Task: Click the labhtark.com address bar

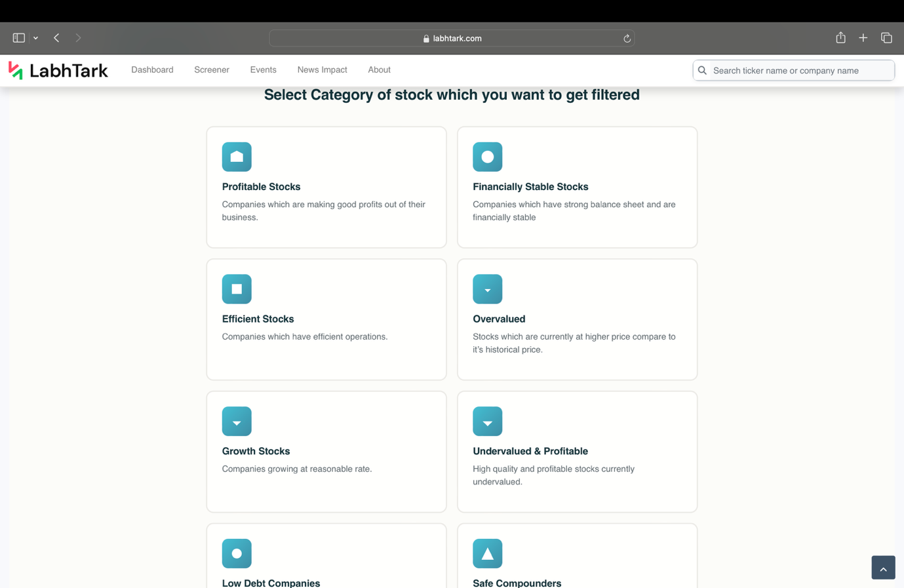Action: 452,38
